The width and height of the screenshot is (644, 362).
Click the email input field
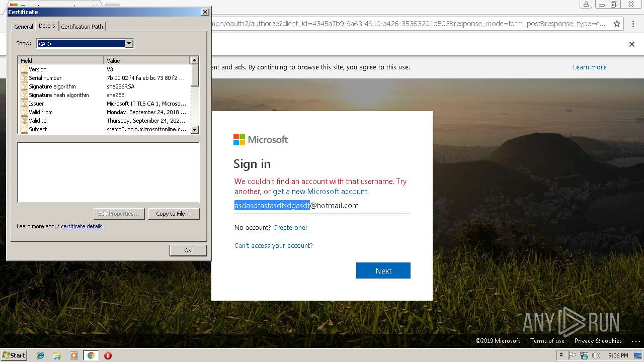(322, 206)
